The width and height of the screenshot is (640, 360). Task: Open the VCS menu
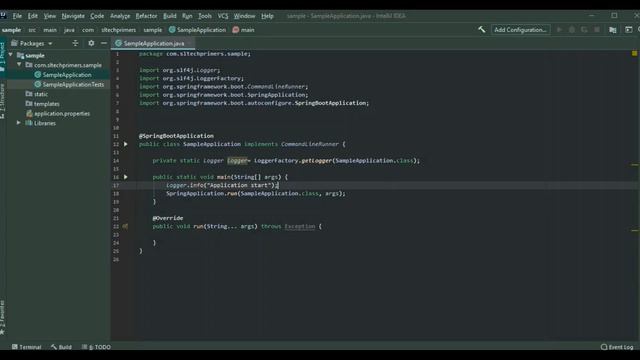click(x=223, y=16)
